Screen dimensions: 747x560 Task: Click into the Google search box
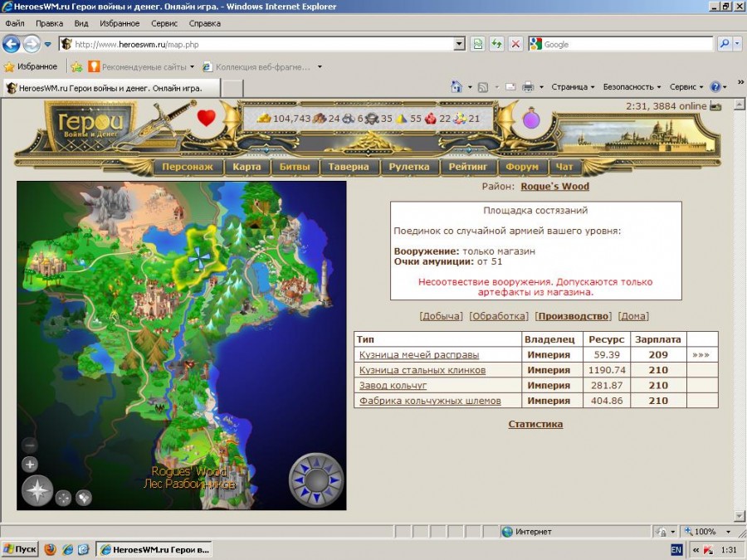pos(627,44)
